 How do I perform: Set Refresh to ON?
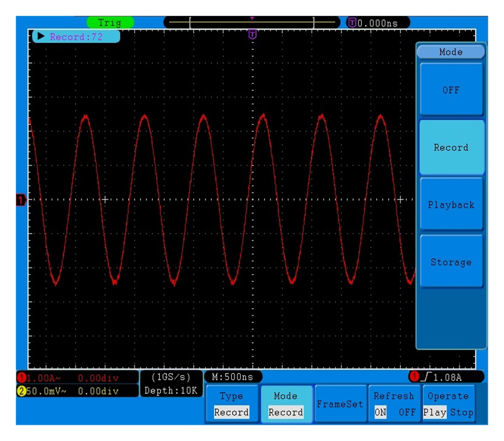(x=380, y=412)
